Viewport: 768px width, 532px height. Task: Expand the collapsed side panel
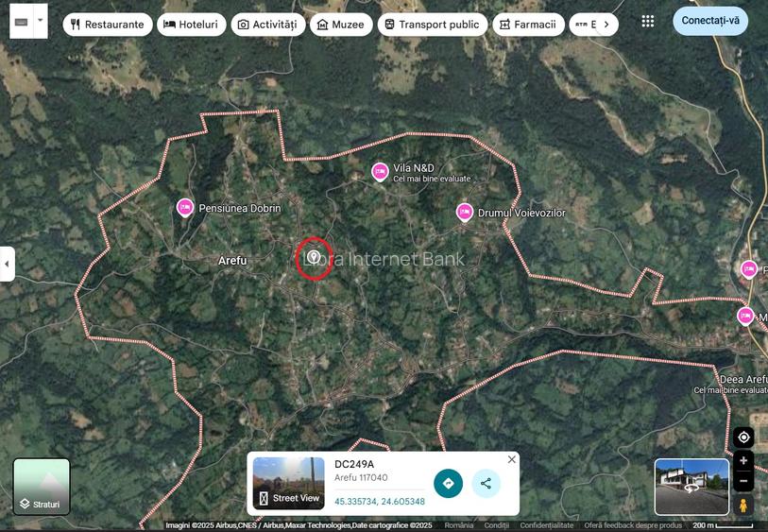[7, 264]
